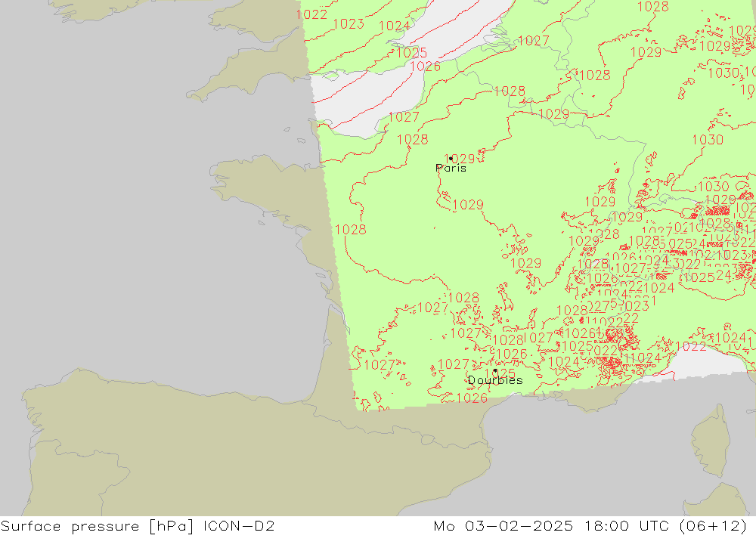Click the 1028 label west of Brittany's edge
Image resolution: width=756 pixels, height=554 pixels.
(351, 230)
